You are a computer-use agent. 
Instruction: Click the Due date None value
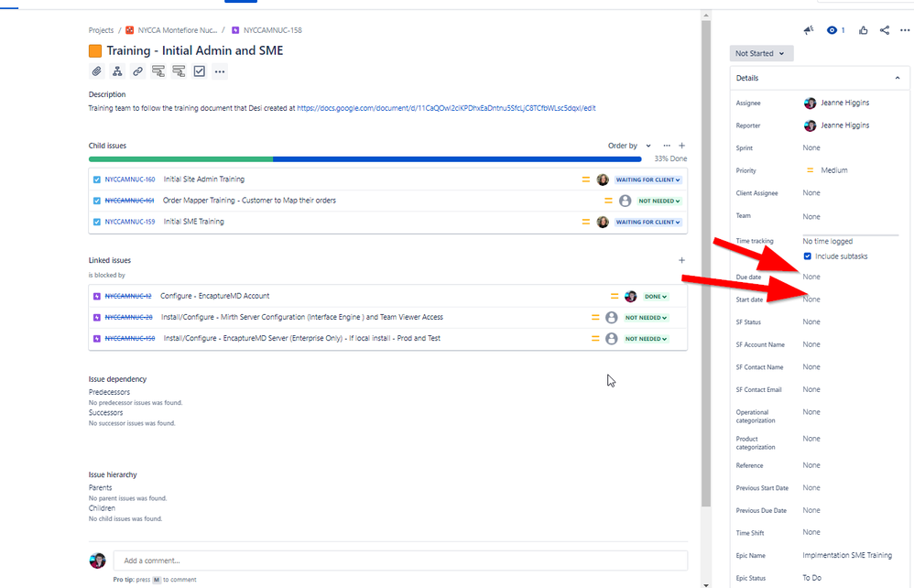(811, 277)
